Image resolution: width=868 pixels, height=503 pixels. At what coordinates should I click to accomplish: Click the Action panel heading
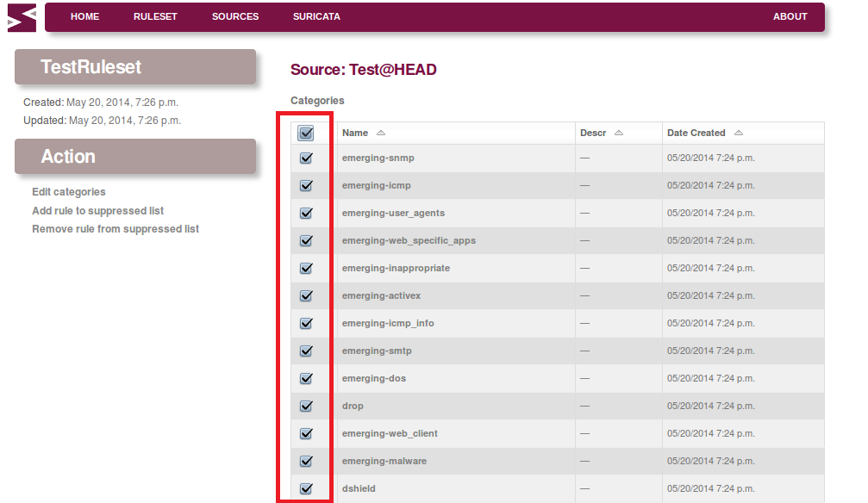pos(135,157)
